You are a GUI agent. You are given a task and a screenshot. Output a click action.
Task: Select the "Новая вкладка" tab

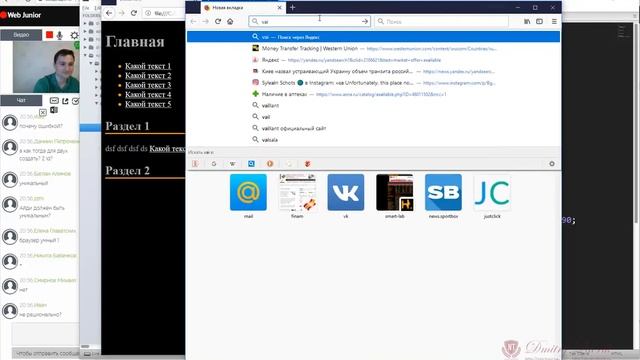point(242,7)
